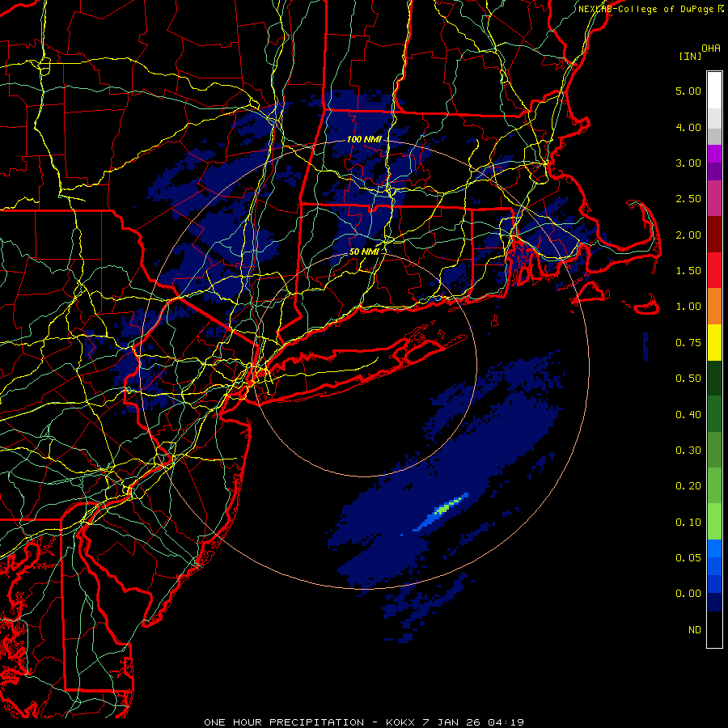Click the 1.00 legend value
Viewport: 728px width, 728px height.
pos(688,307)
